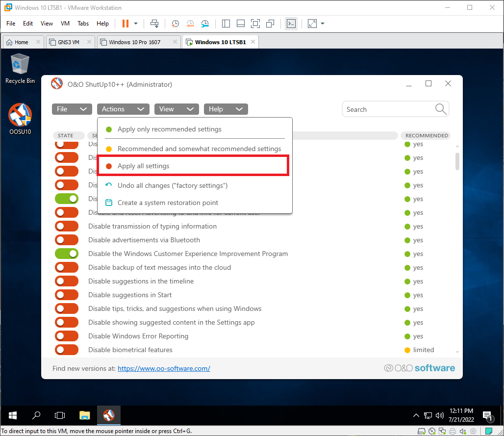Open the ShutUp10 Actions dropdown
504x436 pixels.
coord(123,109)
